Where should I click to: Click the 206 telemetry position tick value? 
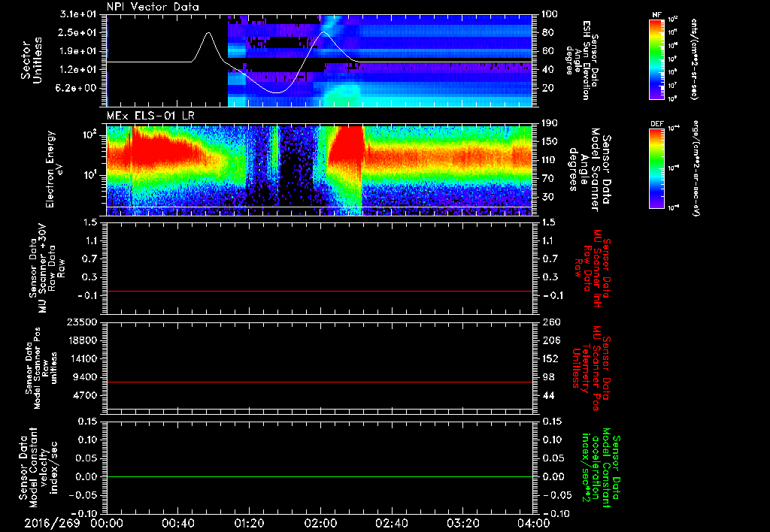tap(550, 340)
